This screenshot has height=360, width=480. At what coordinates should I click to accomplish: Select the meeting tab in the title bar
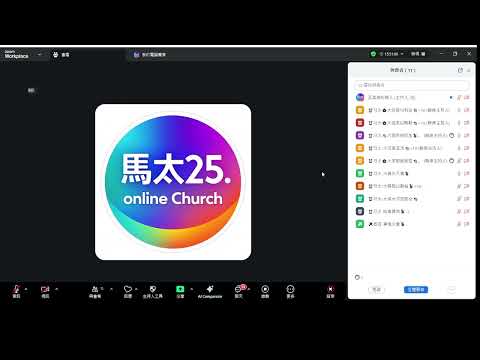(150, 54)
